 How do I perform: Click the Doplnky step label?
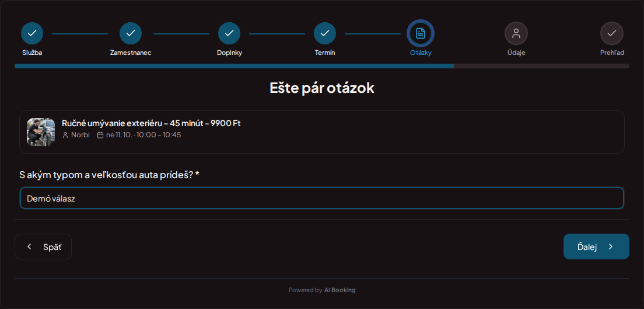click(229, 53)
